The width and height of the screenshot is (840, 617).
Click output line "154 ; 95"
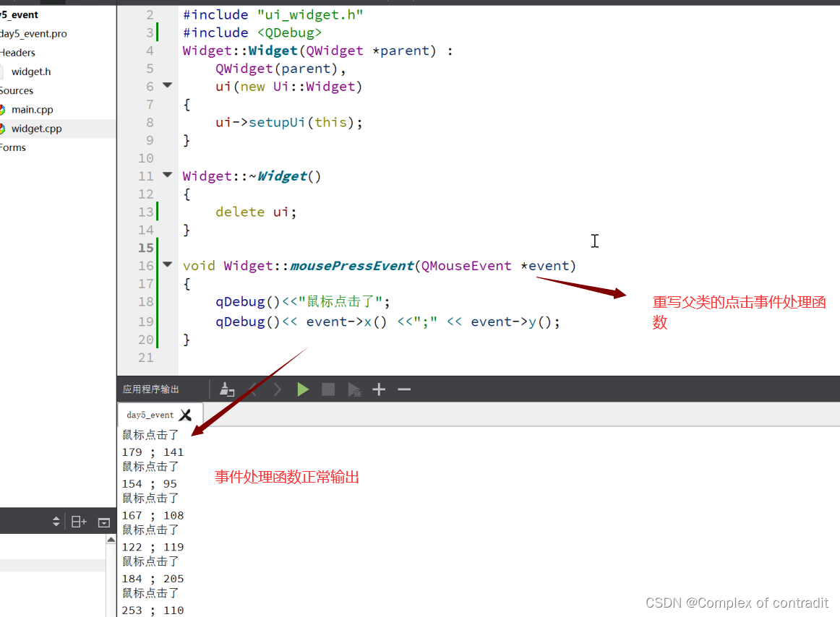click(x=150, y=483)
